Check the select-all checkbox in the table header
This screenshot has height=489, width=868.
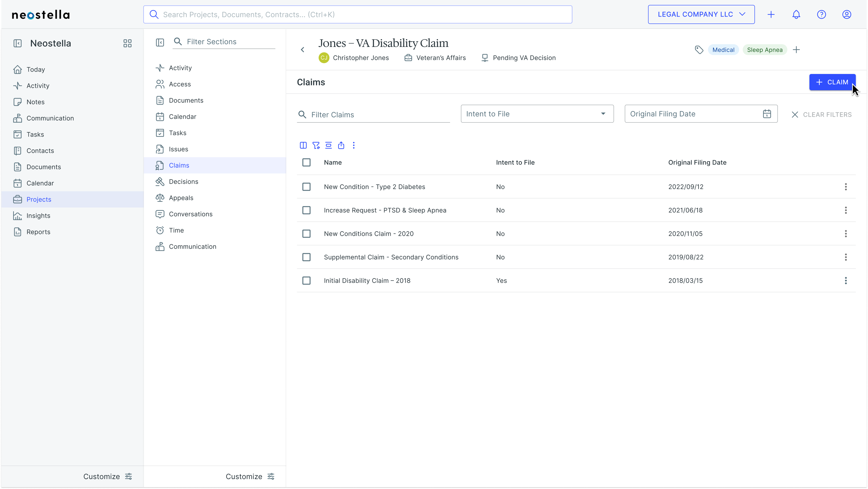point(306,163)
